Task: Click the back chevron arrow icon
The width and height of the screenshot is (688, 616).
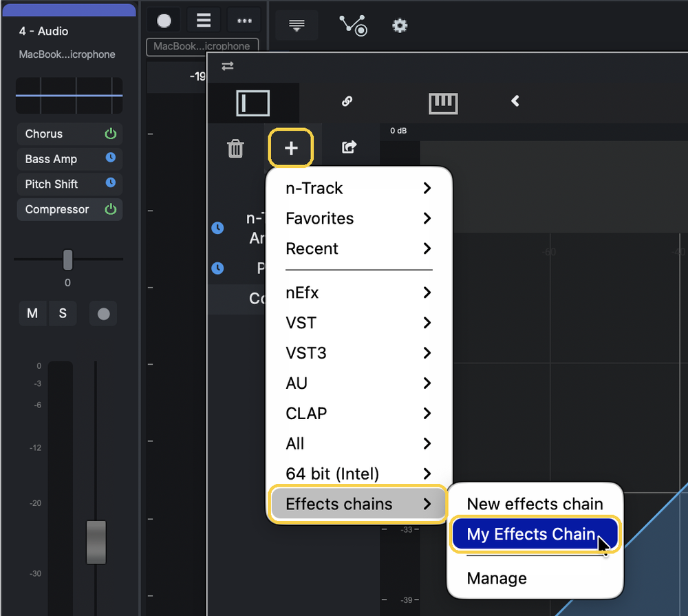Action: (x=515, y=101)
